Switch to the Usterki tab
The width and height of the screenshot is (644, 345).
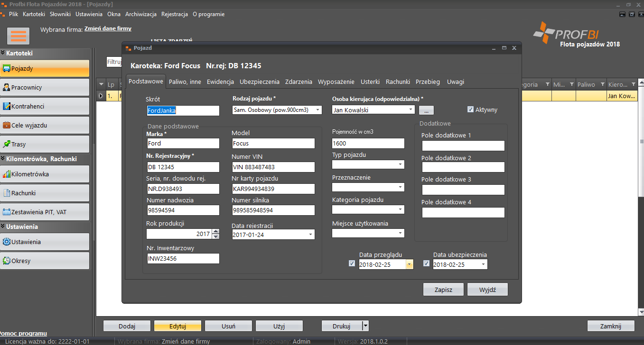370,82
